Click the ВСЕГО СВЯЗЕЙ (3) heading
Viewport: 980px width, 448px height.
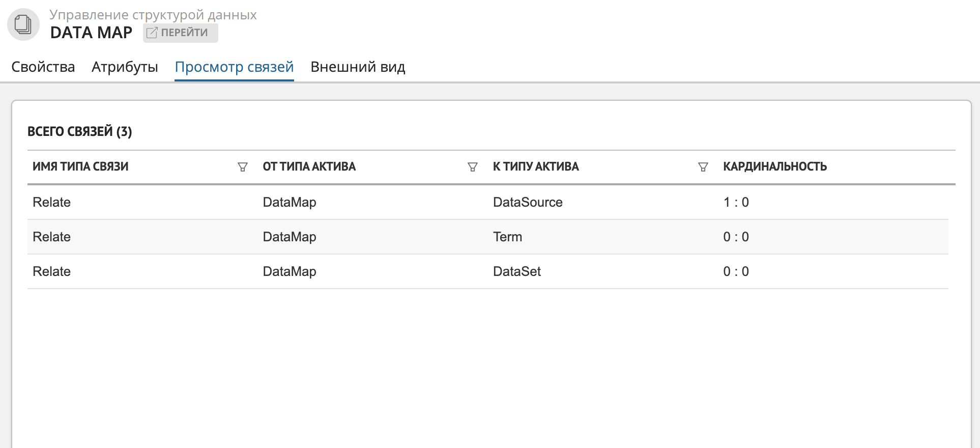coord(79,131)
